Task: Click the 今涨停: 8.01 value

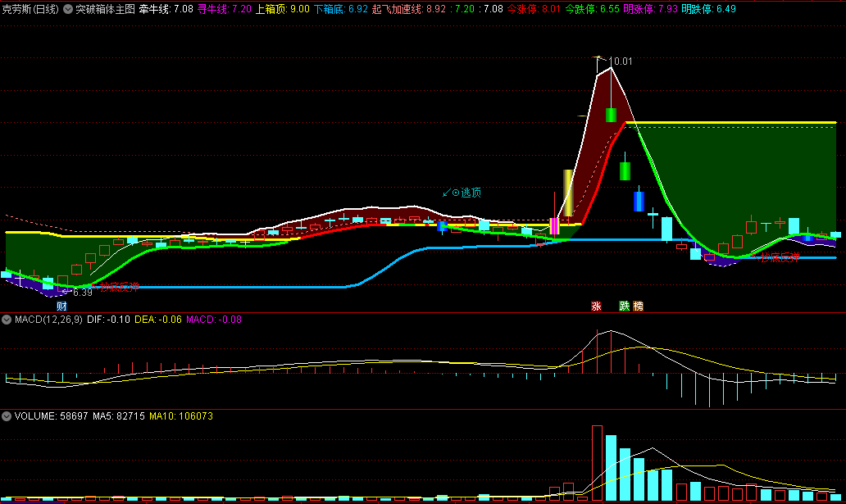Action: 534,9
